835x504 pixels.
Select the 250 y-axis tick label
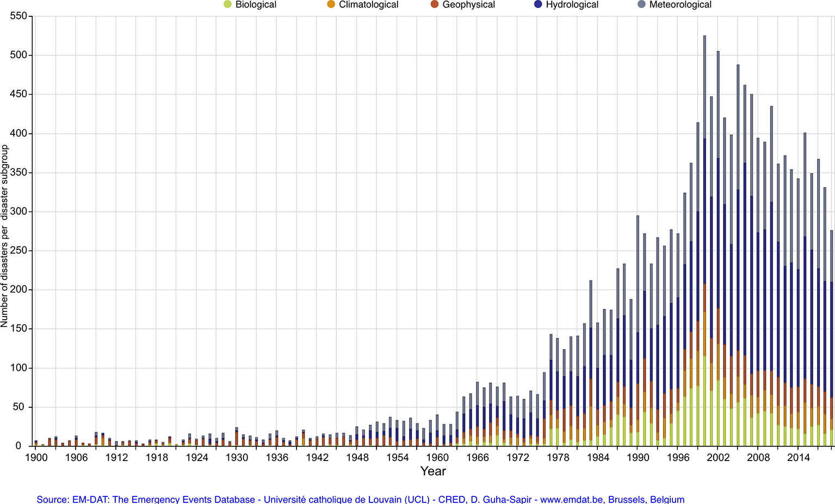(18, 251)
